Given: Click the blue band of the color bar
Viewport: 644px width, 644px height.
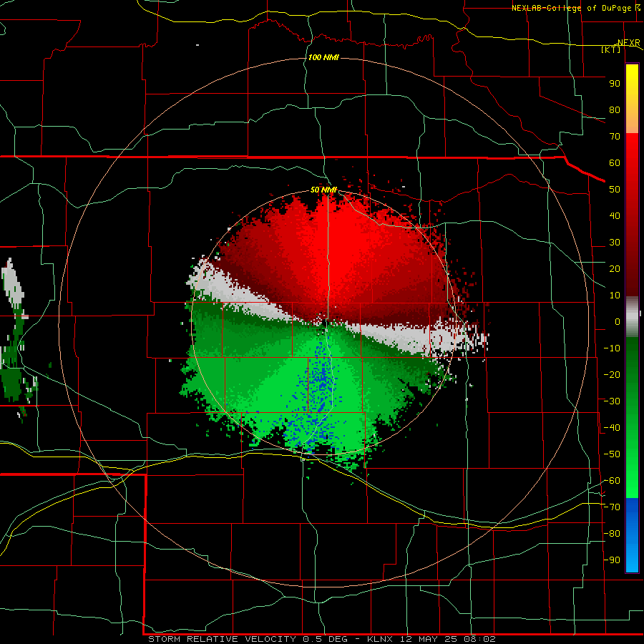Looking at the screenshot, I should (x=632, y=535).
